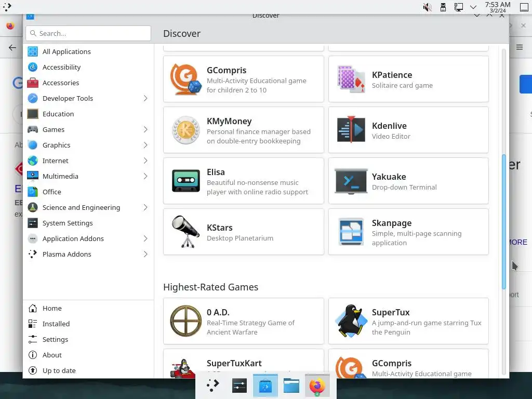Click the Internet globe icon
Screen dimensions: 532x399
[33, 161]
